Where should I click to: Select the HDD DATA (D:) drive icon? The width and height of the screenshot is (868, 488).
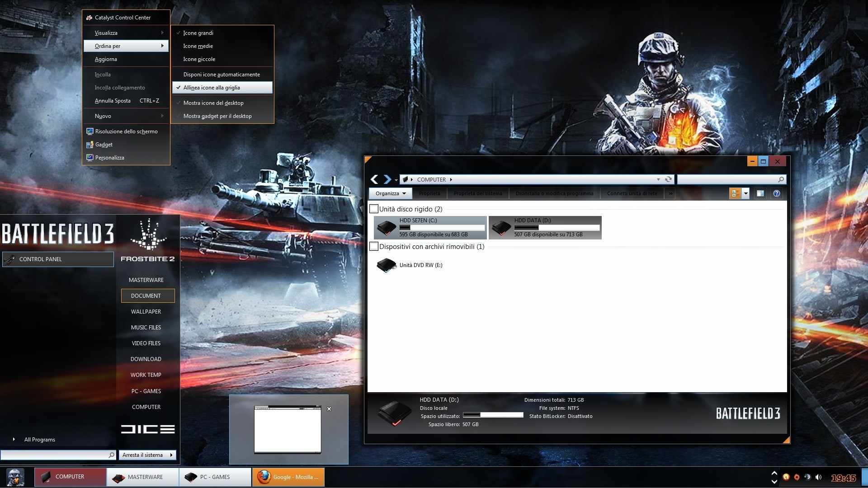click(x=501, y=228)
